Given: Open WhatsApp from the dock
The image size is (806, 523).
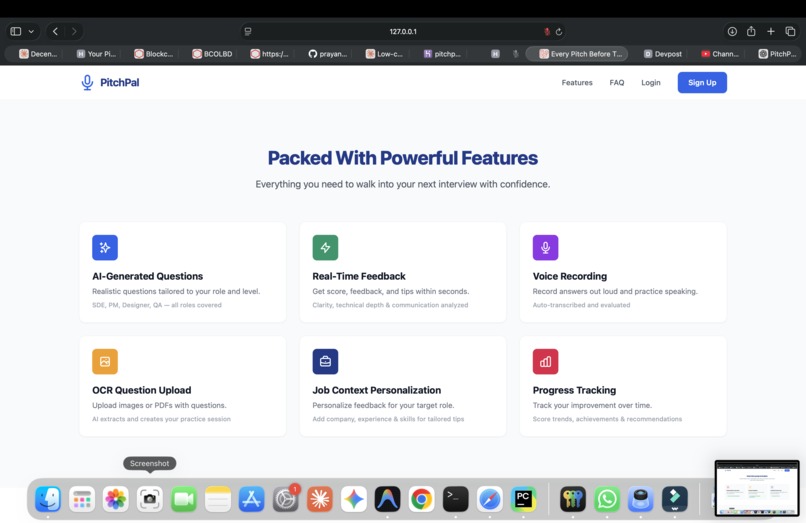Looking at the screenshot, I should 607,499.
